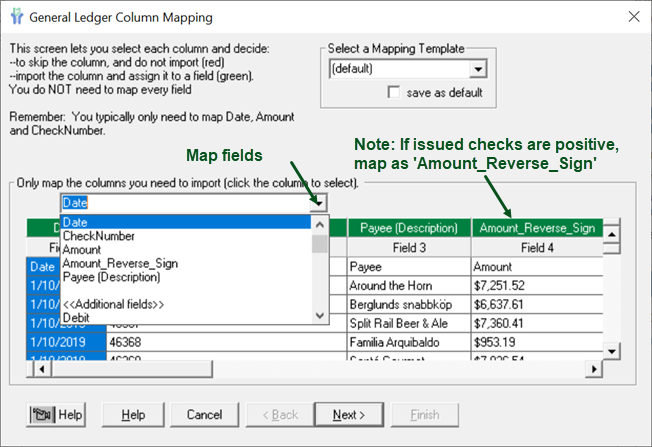Viewport: 652px width, 447px height.
Task: Enable the save as default checkbox
Action: tap(395, 93)
